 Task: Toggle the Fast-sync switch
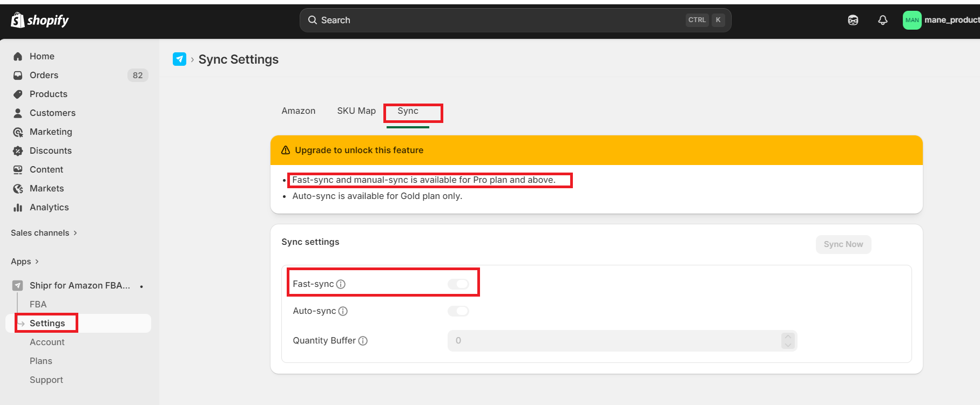click(x=458, y=284)
